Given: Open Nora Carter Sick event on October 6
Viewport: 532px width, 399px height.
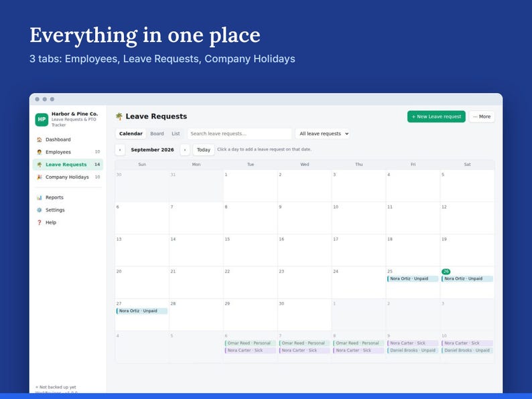Looking at the screenshot, I should coord(250,351).
